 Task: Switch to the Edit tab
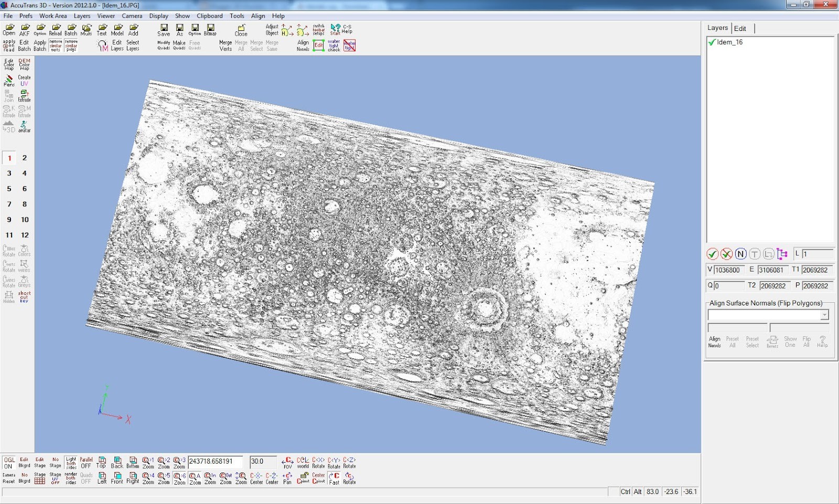pyautogui.click(x=740, y=28)
